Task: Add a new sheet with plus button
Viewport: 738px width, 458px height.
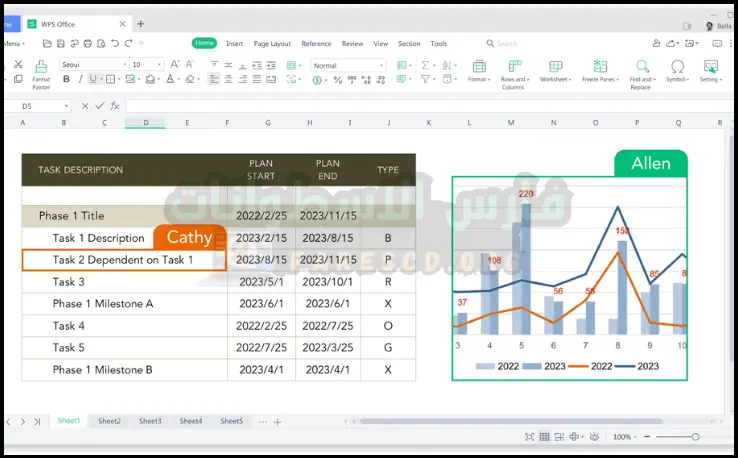Action: point(277,422)
